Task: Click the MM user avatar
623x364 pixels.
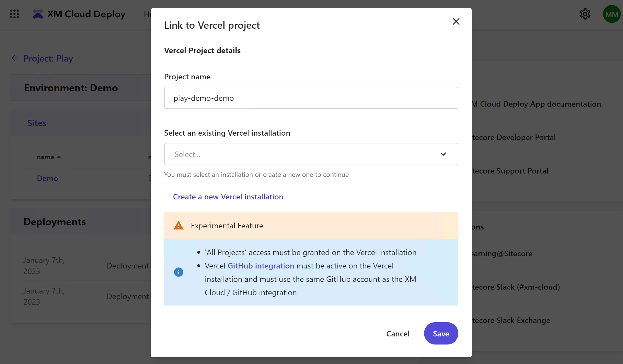Action: click(x=611, y=14)
